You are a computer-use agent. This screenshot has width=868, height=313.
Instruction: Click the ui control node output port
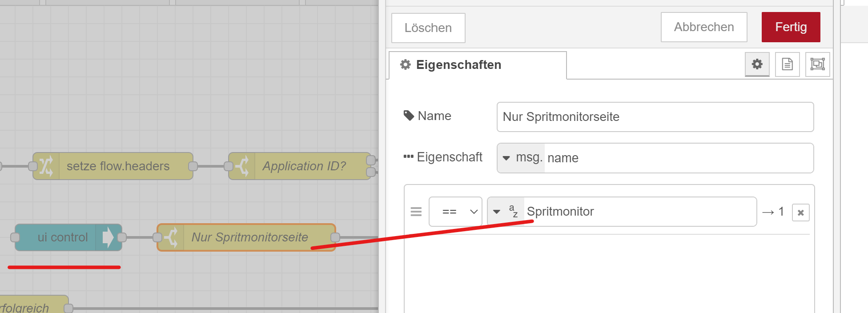point(122,237)
